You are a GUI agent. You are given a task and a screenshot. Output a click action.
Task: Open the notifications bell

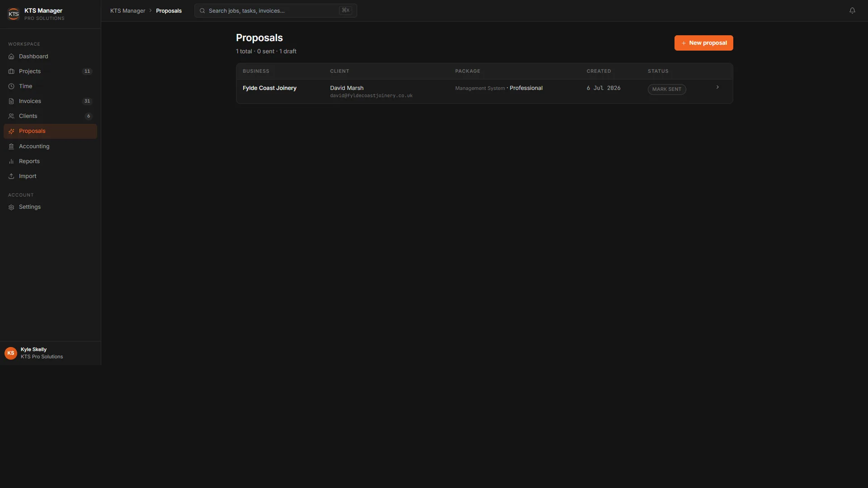click(852, 10)
